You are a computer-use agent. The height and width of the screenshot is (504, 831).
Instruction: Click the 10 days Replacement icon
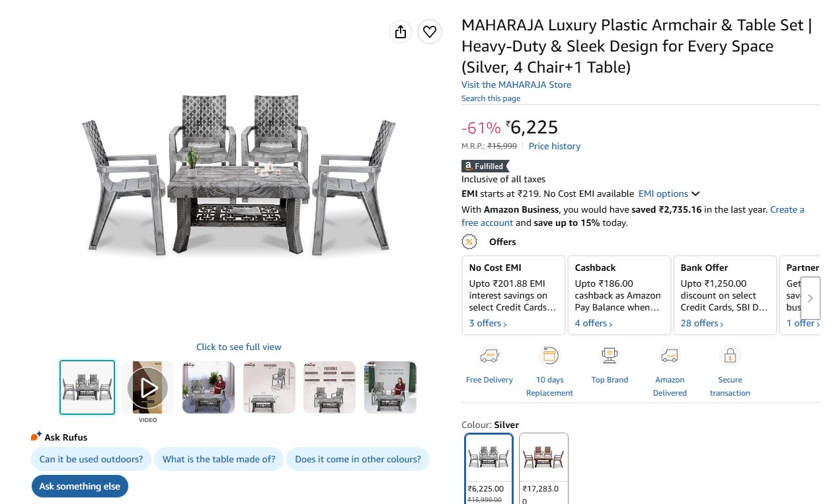(549, 356)
